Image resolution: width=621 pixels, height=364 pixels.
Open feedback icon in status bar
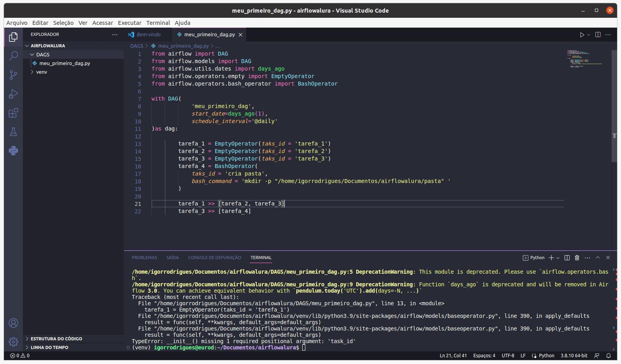click(597, 356)
